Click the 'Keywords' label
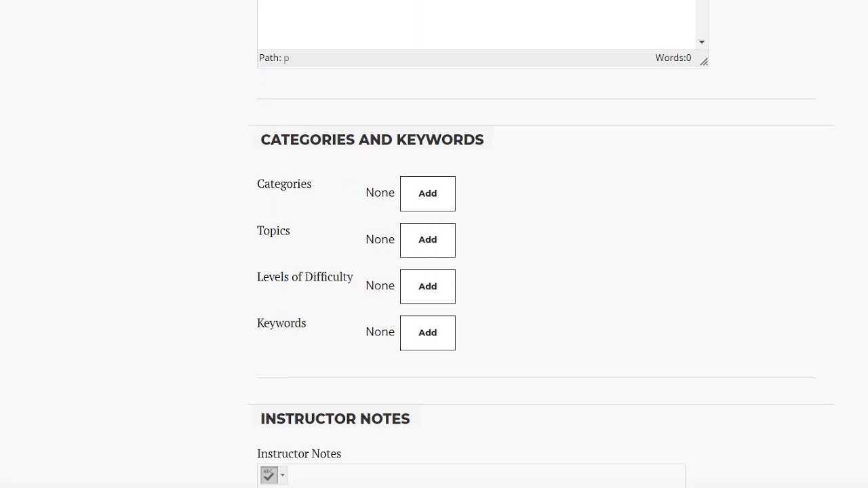Viewport: 868px width, 488px height. (281, 323)
